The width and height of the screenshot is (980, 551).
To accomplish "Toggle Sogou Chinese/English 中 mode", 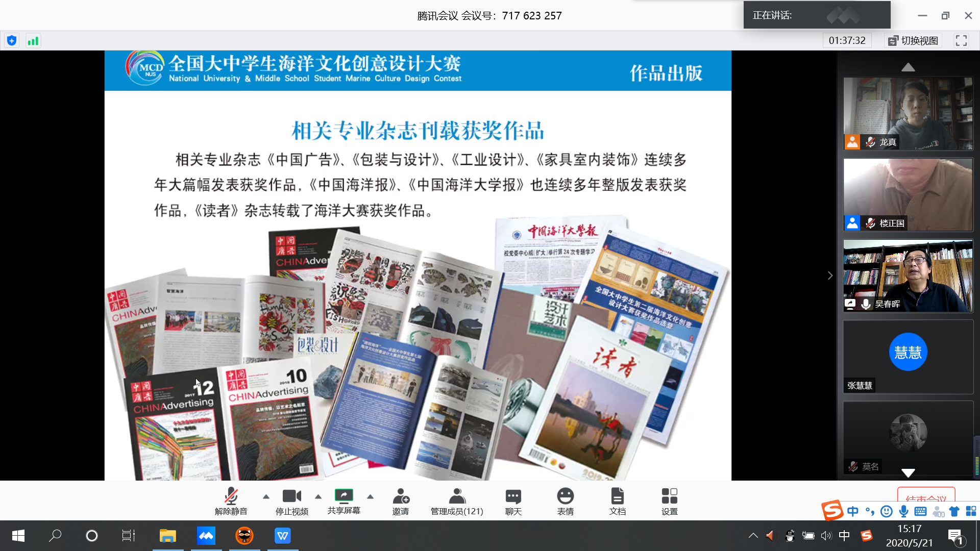I will [852, 511].
